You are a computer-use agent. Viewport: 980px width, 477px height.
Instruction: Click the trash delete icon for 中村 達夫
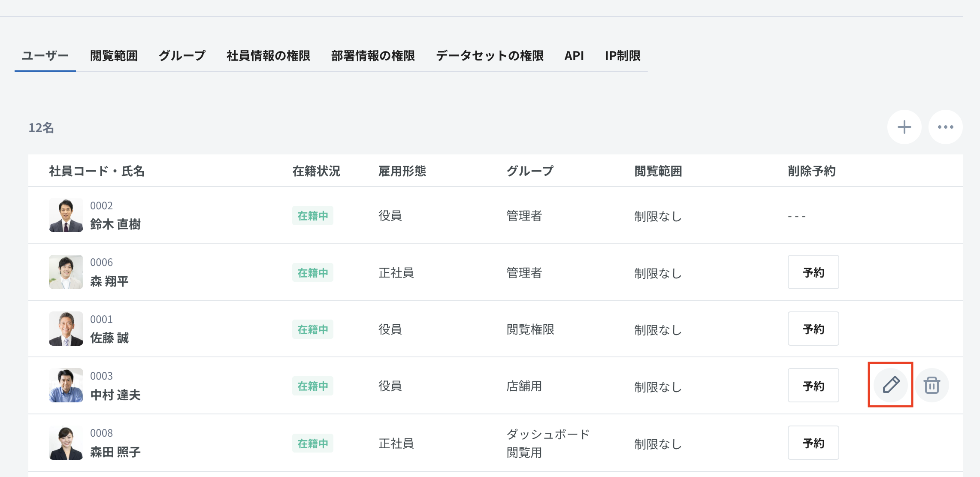point(932,385)
